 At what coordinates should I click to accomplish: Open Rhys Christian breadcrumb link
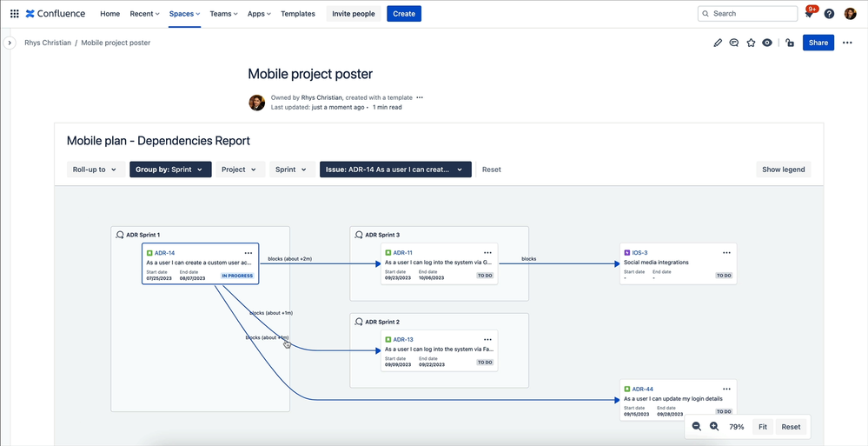pyautogui.click(x=48, y=43)
